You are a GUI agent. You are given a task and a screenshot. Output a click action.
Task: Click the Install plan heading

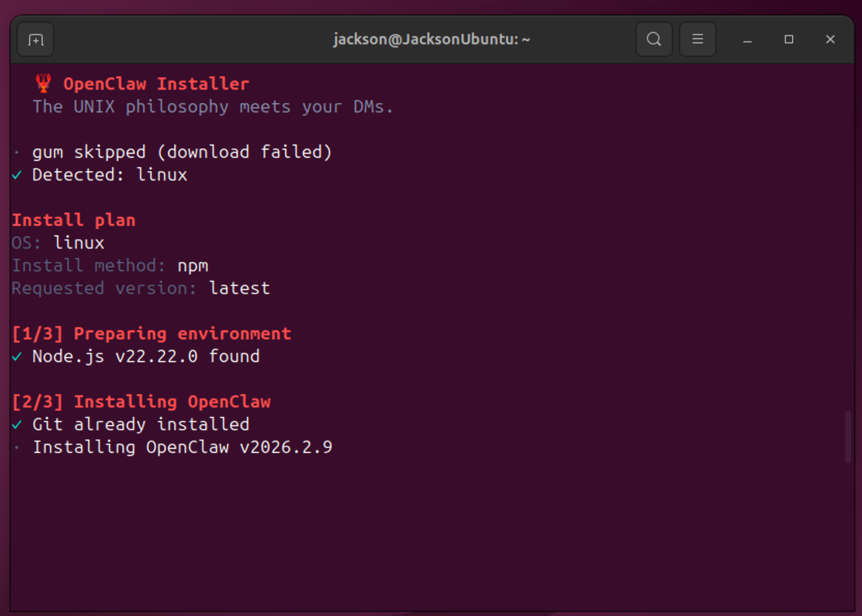pos(74,220)
